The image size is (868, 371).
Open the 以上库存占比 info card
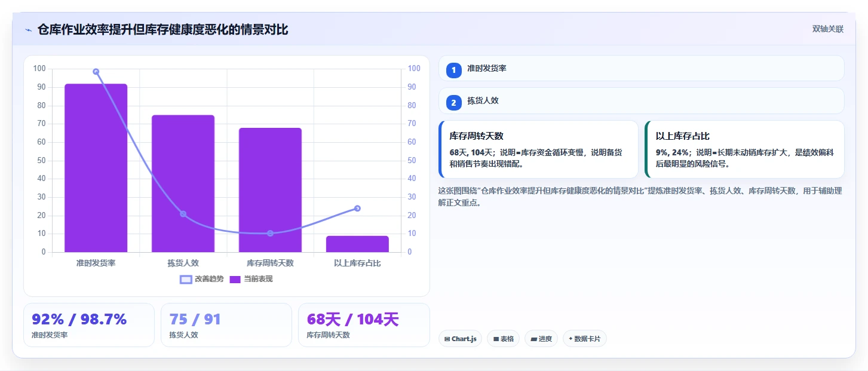click(744, 149)
